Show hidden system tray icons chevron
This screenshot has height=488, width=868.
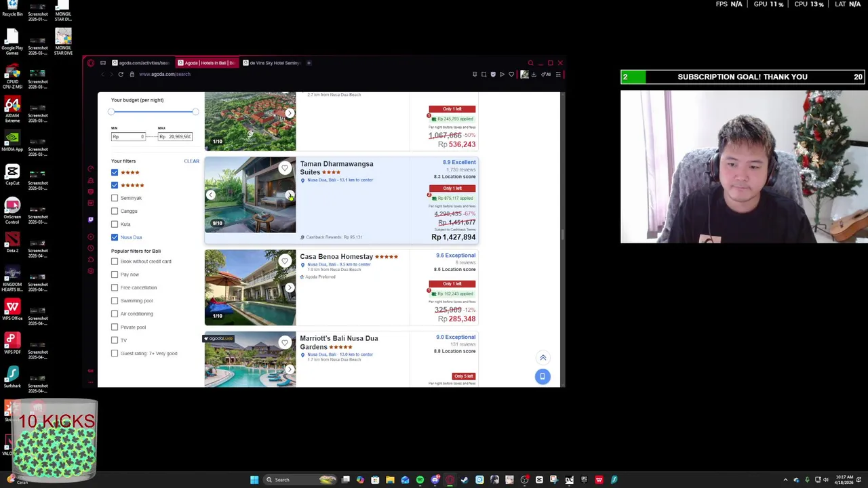point(786,480)
